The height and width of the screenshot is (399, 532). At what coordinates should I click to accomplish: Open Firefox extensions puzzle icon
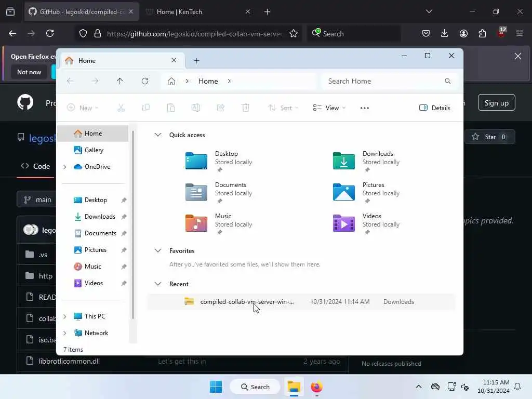pos(482,33)
